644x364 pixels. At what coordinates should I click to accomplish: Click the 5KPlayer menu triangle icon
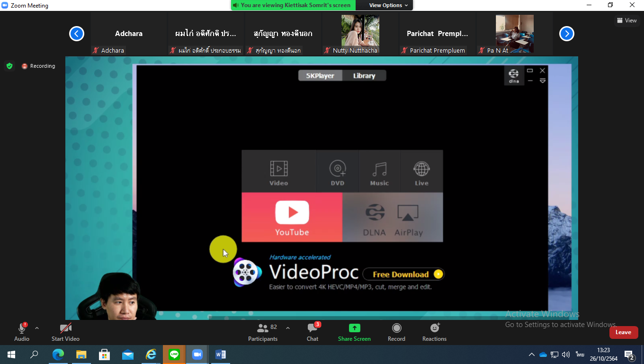(543, 81)
